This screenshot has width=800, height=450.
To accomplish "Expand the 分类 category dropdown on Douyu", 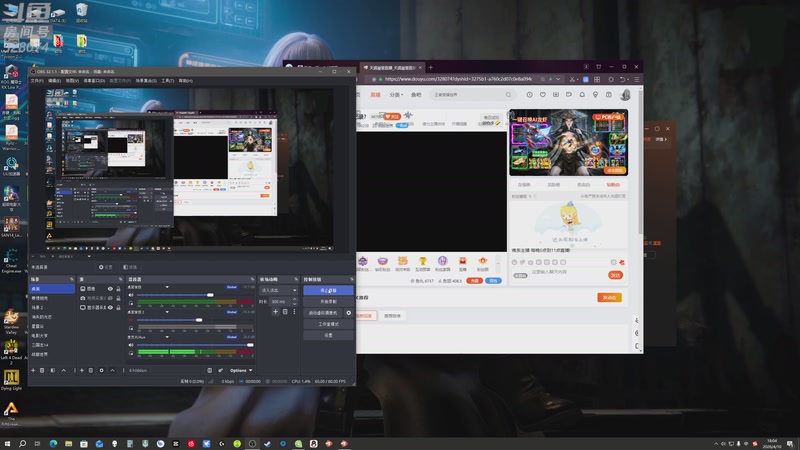I will point(396,94).
